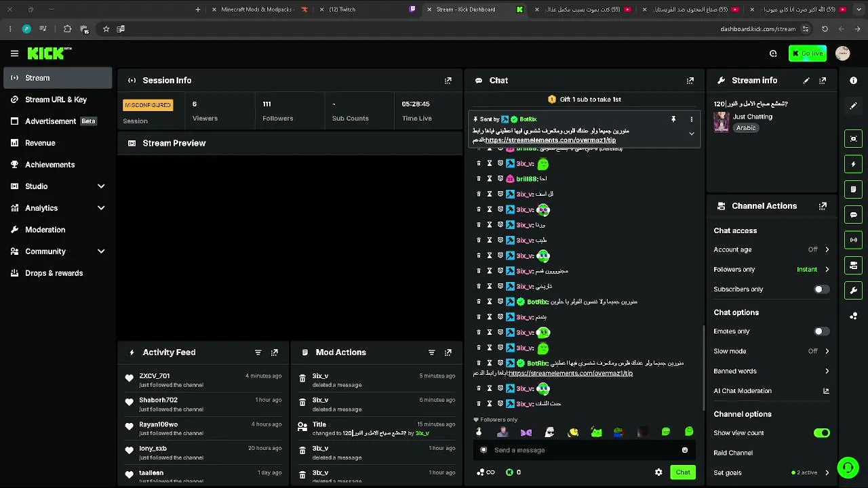Open the streamelements tip link in pinned message
This screenshot has height=488, width=868.
(x=551, y=140)
